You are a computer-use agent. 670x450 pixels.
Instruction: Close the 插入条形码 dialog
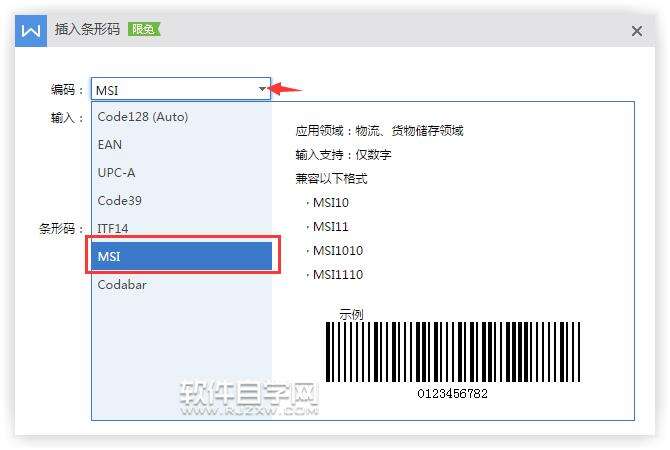tap(637, 31)
